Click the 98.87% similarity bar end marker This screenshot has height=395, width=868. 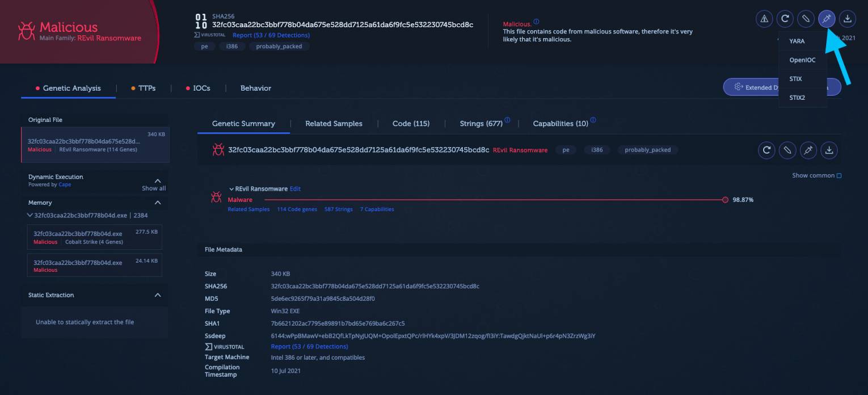725,200
